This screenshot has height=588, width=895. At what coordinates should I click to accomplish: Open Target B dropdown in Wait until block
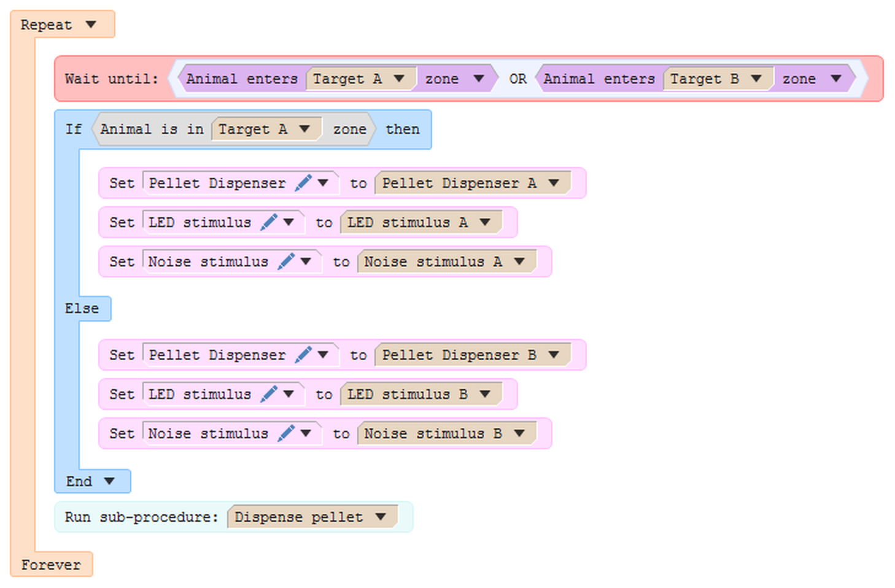(756, 79)
